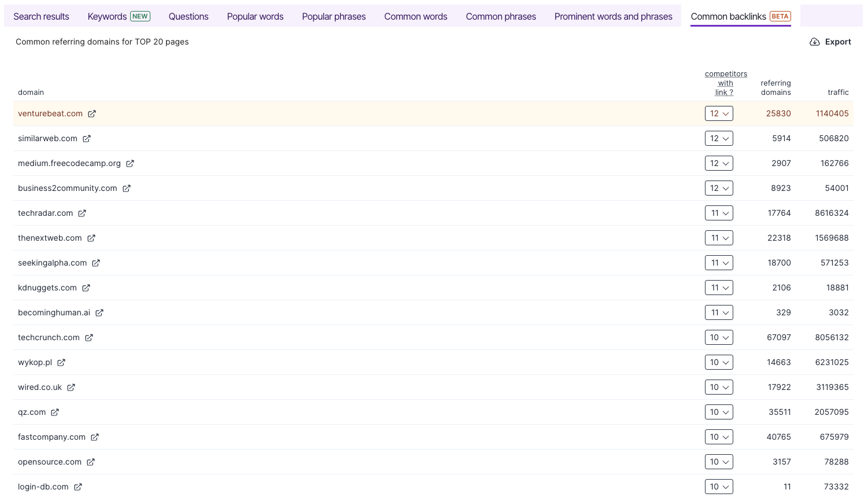
Task: Select the venturebeat.com domain link
Action: tap(50, 113)
